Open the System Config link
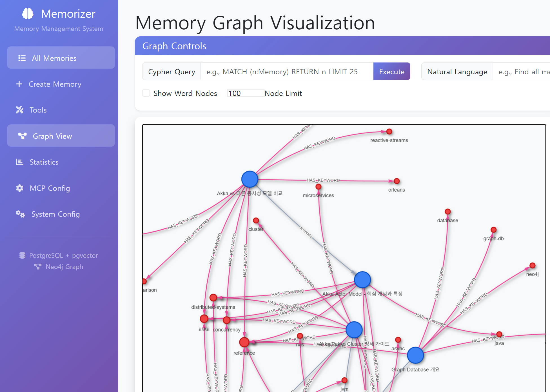 tap(55, 214)
